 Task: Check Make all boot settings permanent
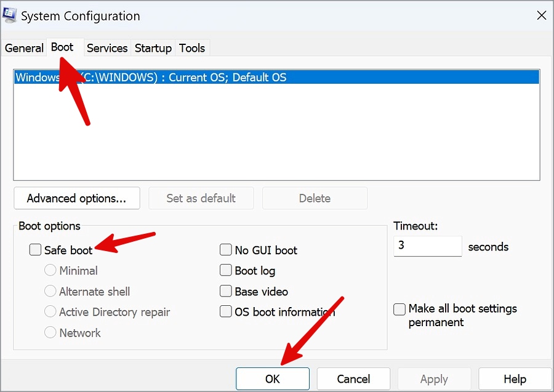[399, 310]
